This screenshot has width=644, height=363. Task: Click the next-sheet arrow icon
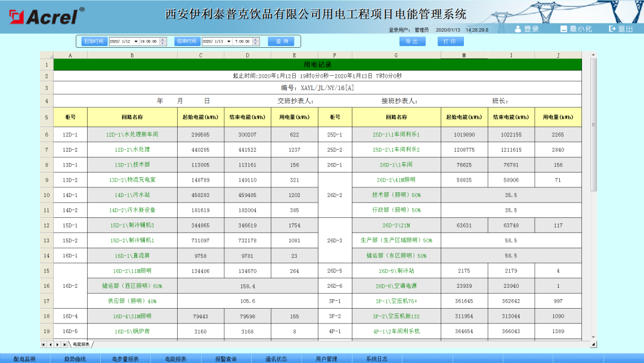tap(57, 344)
